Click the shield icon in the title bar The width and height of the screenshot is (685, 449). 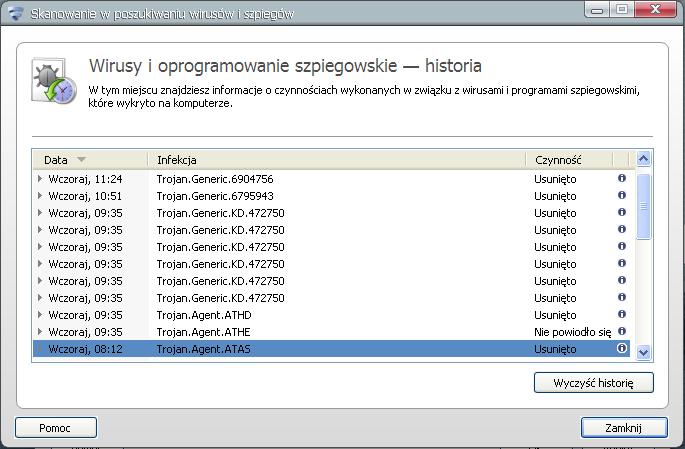15,13
